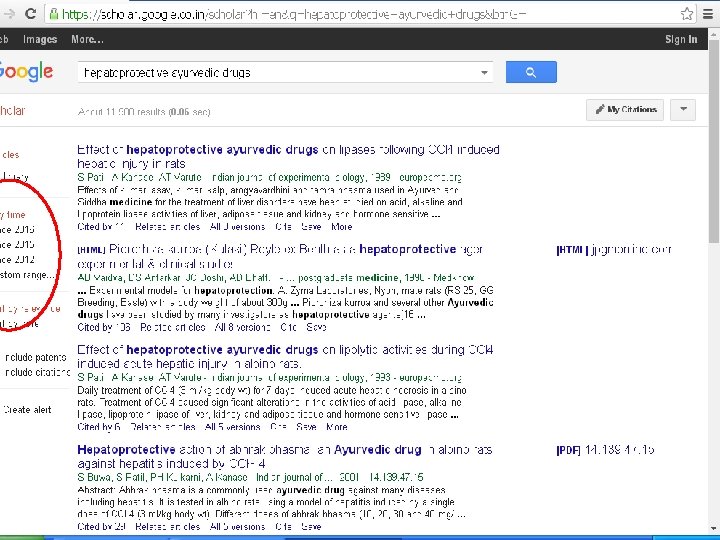Click Create alert in the sidebar
This screenshot has width=720, height=540.
(27, 410)
